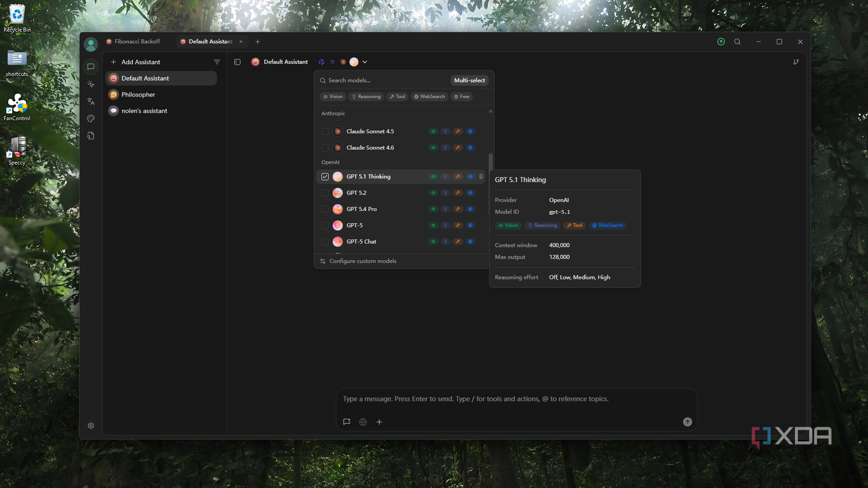Toggle the Tool filter chip under search
This screenshot has width=868, height=488.
398,97
